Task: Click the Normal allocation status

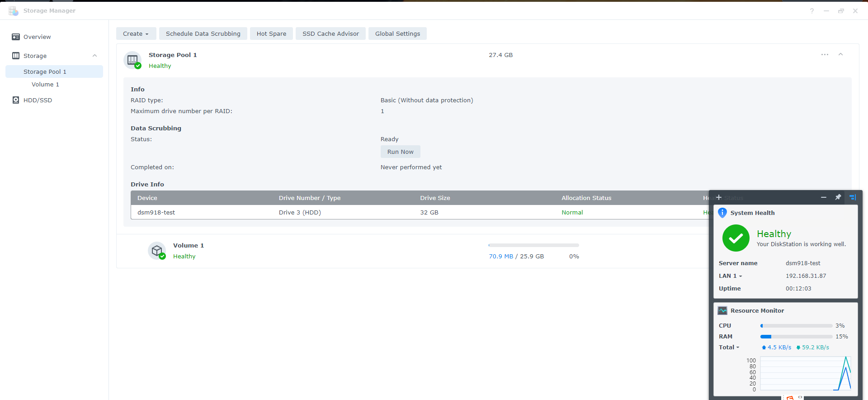Action: (572, 212)
